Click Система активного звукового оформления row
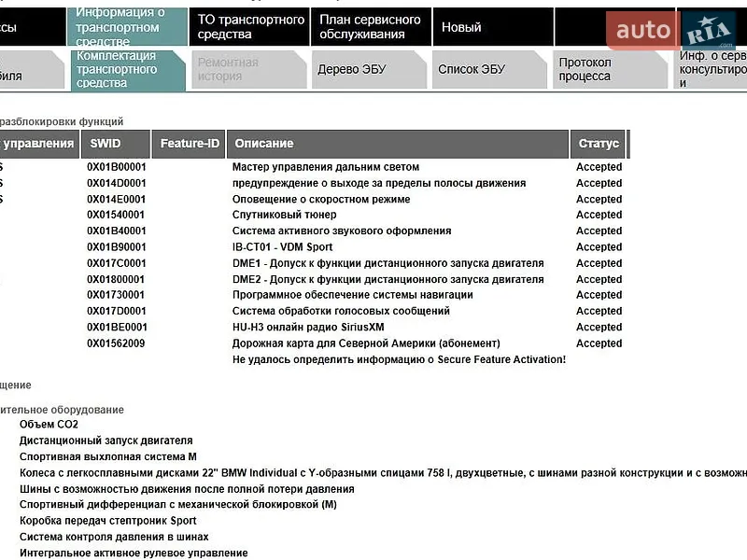Screen dimensions: 747x560 pos(342,231)
